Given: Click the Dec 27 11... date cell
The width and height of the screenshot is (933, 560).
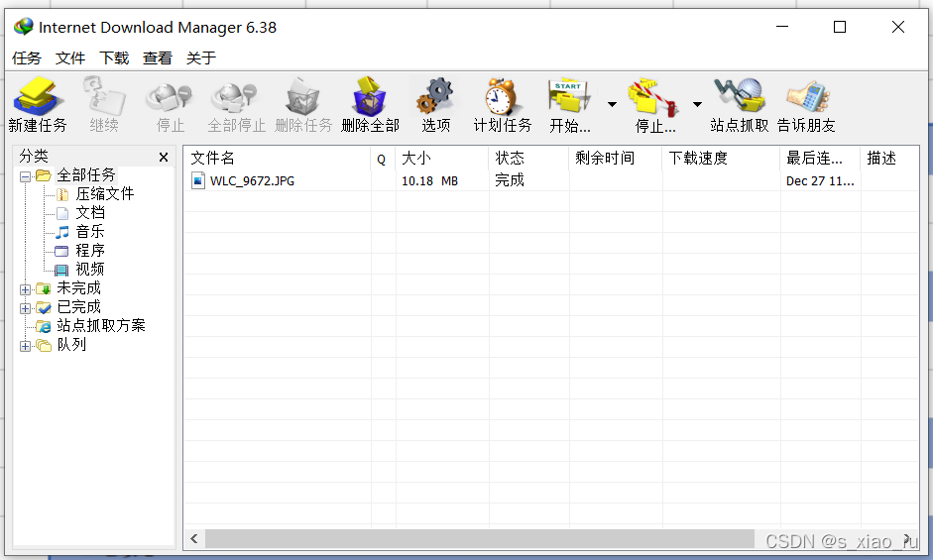Looking at the screenshot, I should coord(820,181).
